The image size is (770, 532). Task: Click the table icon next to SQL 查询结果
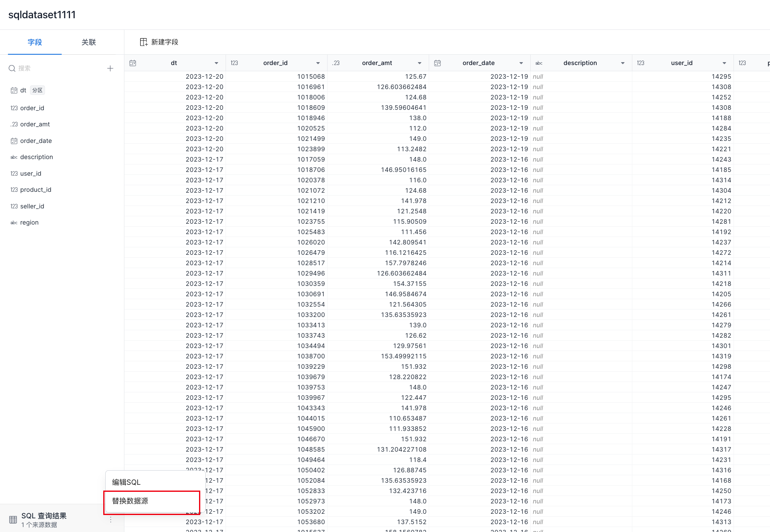13,520
